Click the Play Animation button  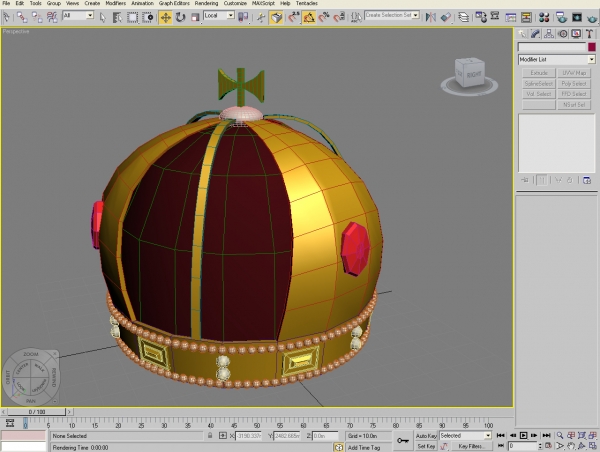pos(524,436)
